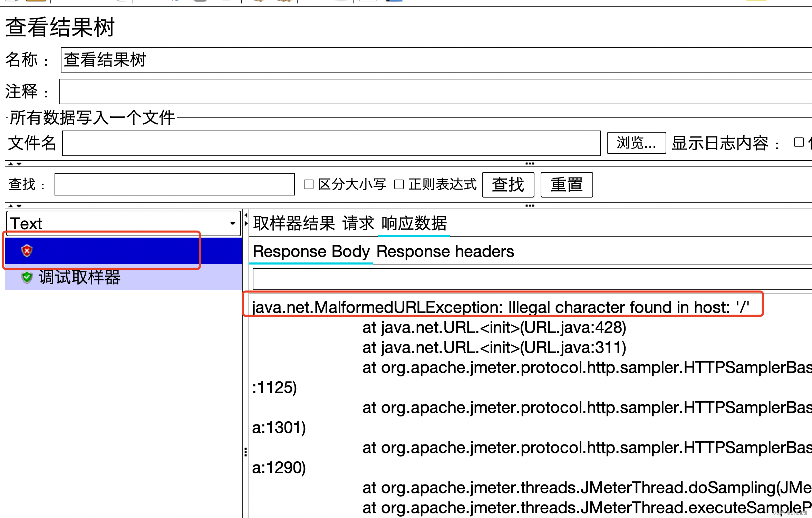Focus the 文件名 filename input field
Image resolution: width=812 pixels, height=518 pixels.
pyautogui.click(x=331, y=143)
